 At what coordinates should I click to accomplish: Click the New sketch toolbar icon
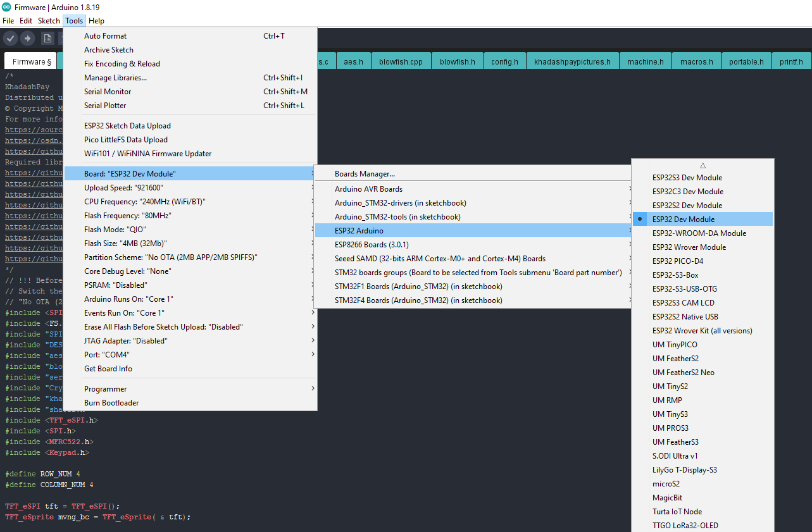(x=47, y=39)
